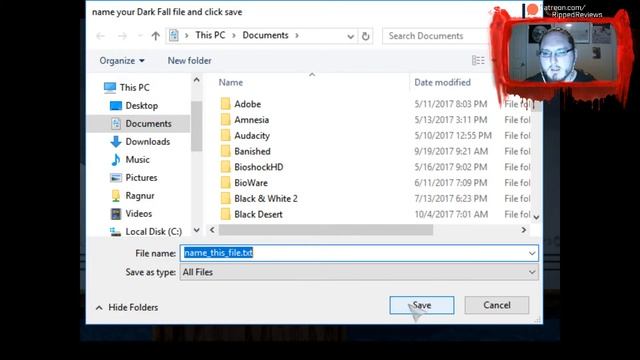Select Ragnur in navigation pane
This screenshot has height=360, width=640.
(140, 196)
